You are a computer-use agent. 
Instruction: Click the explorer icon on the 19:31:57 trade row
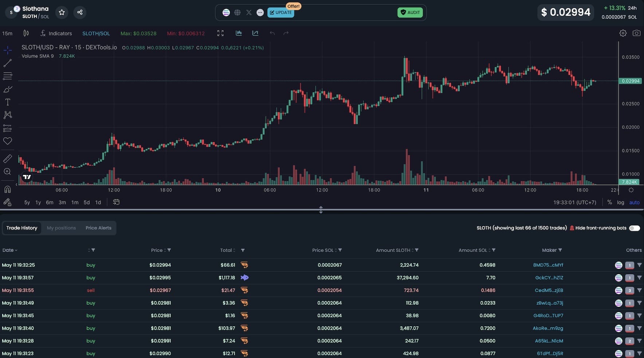tap(619, 278)
